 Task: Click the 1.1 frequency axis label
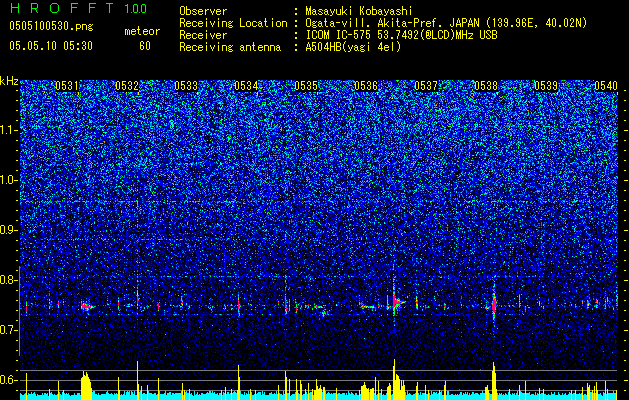click(x=9, y=130)
